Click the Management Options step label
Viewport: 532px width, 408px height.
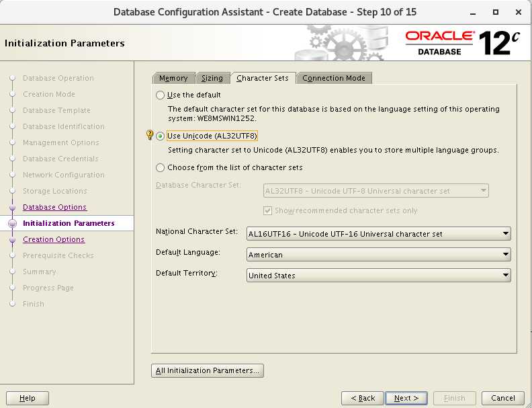point(61,142)
